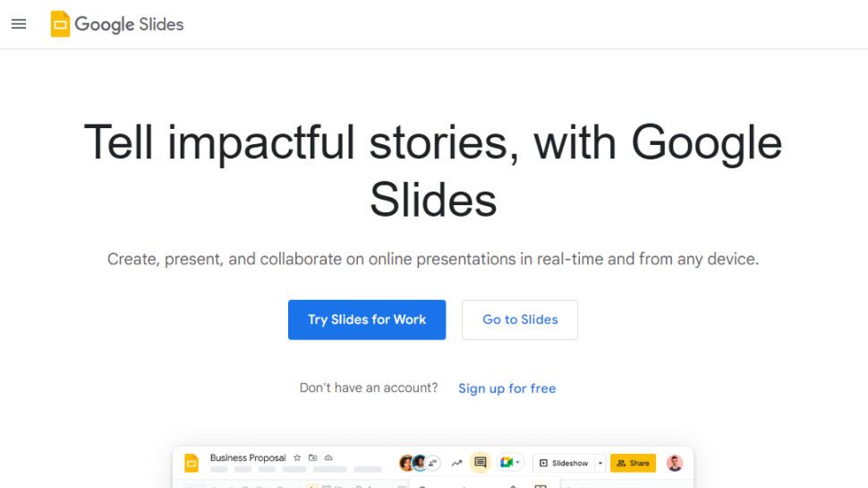This screenshot has height=488, width=868.
Task: Click the cloud save status icon
Action: 328,458
